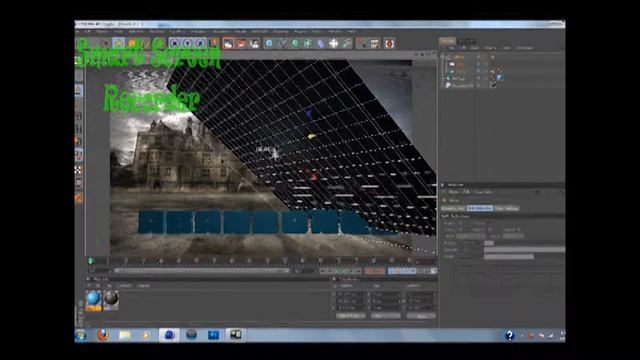Open Firefox from the taskbar
The width and height of the screenshot is (640, 360).
click(x=103, y=335)
